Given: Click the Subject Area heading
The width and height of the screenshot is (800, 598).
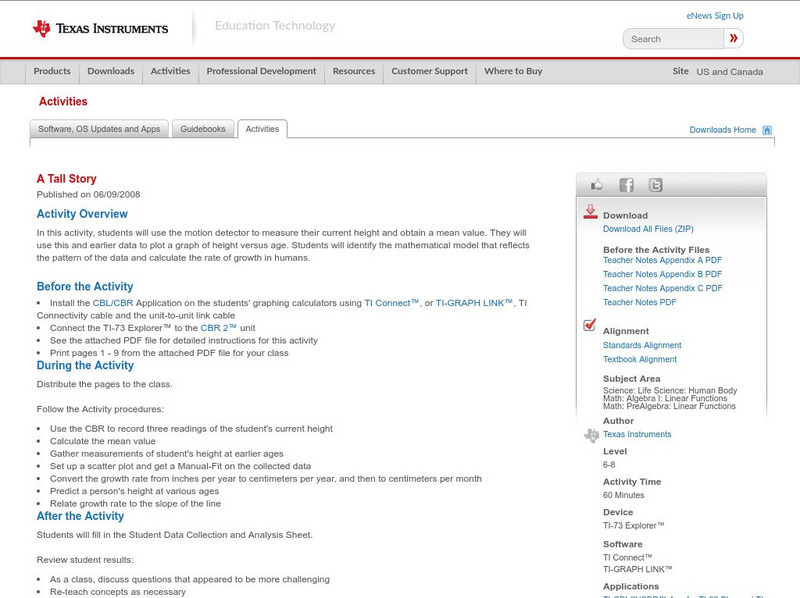Looking at the screenshot, I should [x=632, y=379].
